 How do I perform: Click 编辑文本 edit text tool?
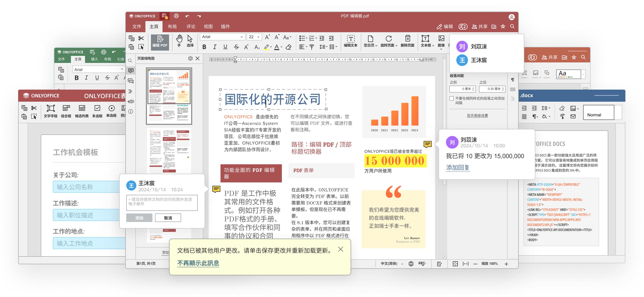[351, 41]
